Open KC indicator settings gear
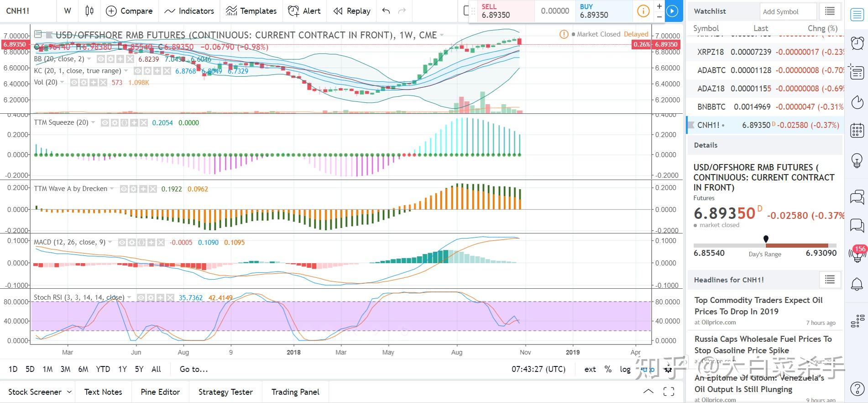Screen dimensions: 868x403 pyautogui.click(x=147, y=71)
